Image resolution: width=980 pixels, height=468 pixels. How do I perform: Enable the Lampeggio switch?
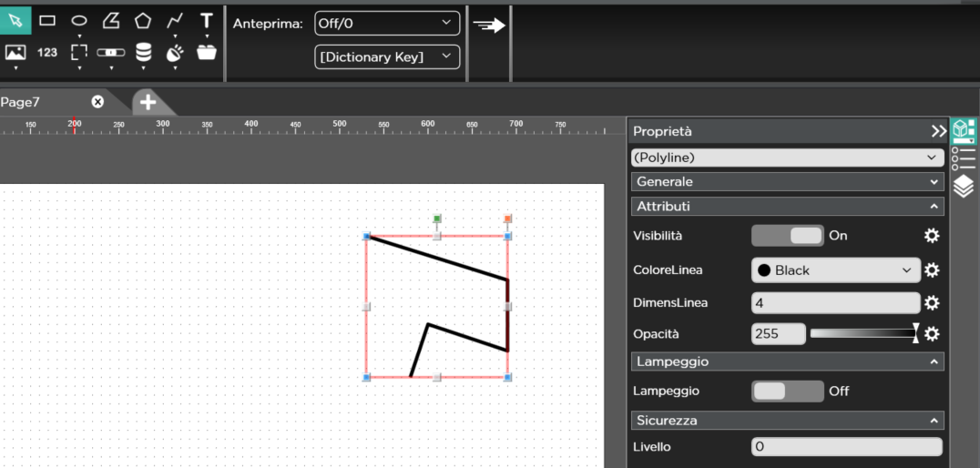(x=787, y=391)
